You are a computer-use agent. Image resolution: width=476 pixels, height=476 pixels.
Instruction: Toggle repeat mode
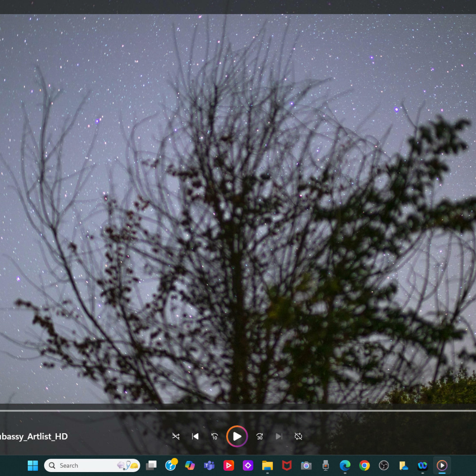(x=298, y=437)
